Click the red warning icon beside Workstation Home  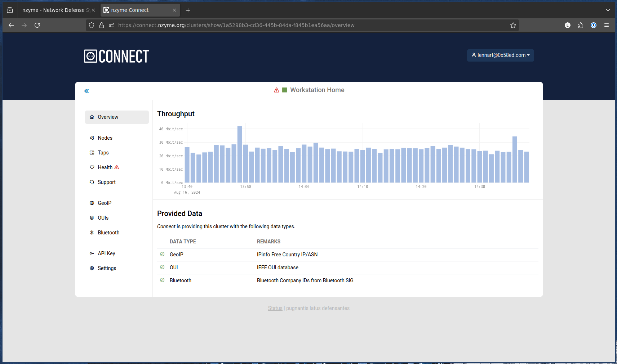(x=277, y=90)
